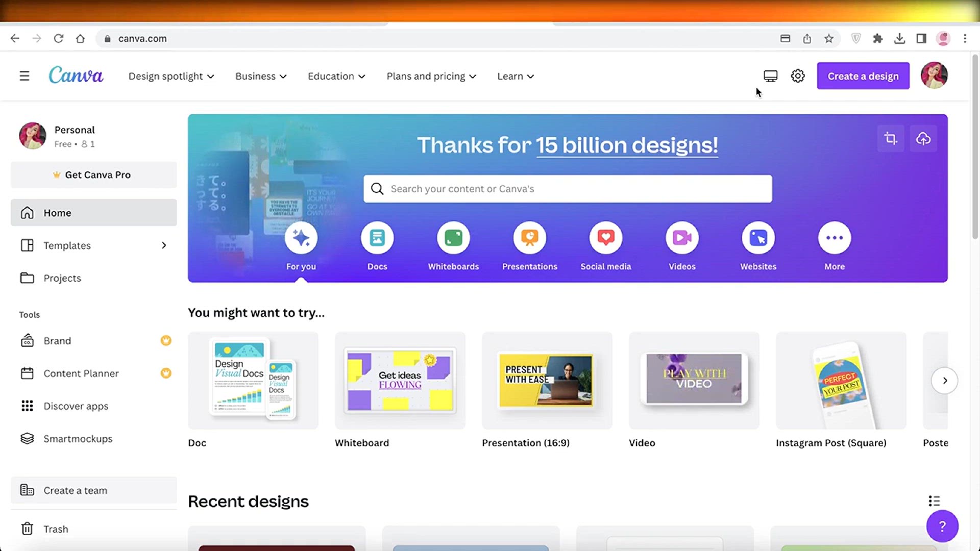Open Brand in the Tools section
This screenshot has width=980, height=551.
(94, 341)
